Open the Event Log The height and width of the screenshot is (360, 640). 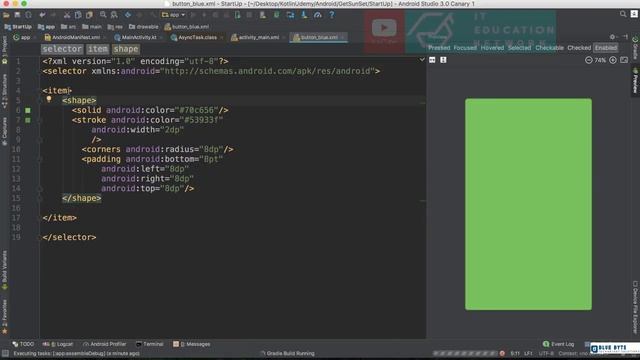tap(559, 344)
